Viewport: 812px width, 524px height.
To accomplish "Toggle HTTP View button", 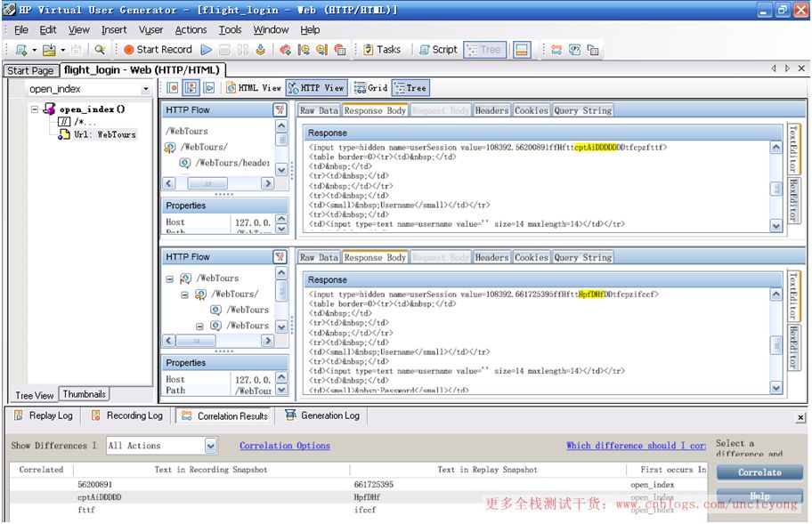I will pos(316,88).
